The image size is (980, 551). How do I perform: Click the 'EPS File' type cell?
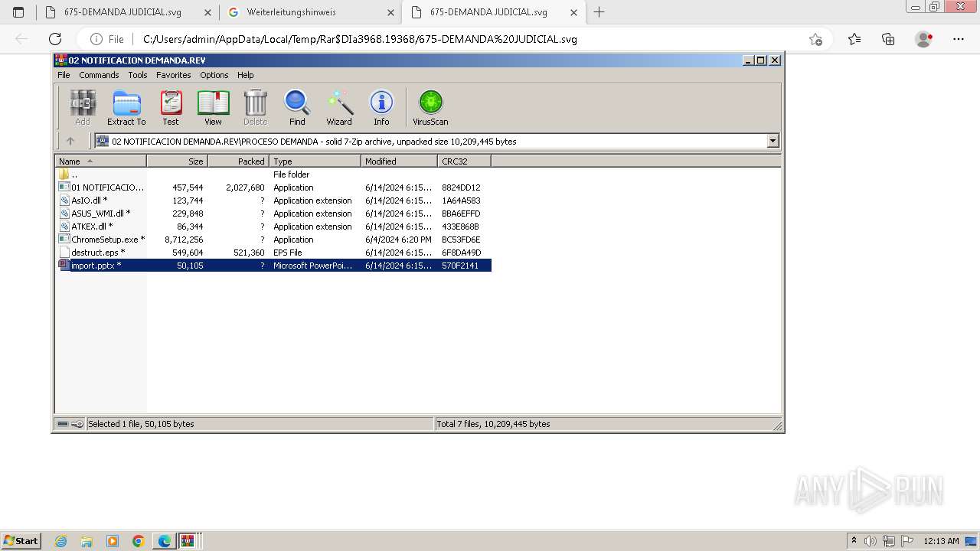point(288,253)
